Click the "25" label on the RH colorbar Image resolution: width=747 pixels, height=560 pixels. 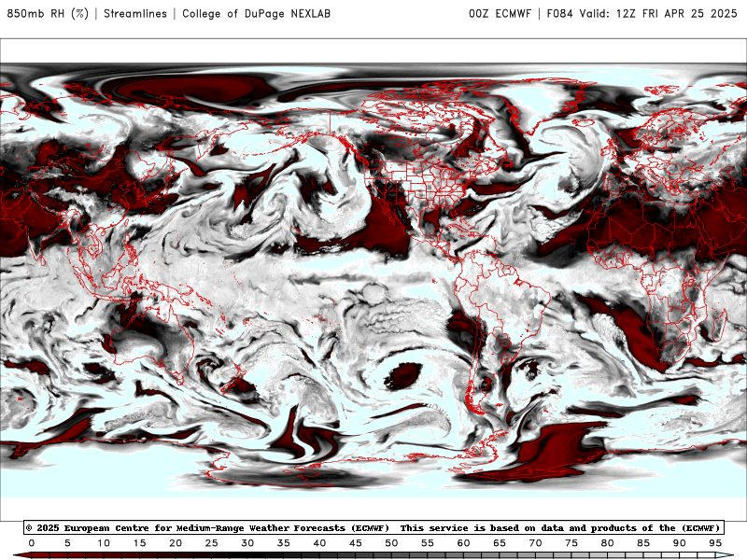tap(212, 543)
